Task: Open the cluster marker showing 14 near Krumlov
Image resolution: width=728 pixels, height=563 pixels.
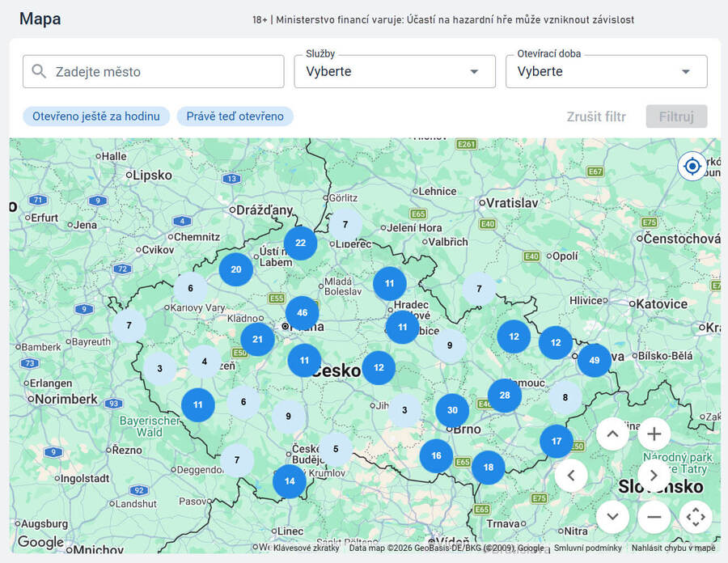Action: 290,481
